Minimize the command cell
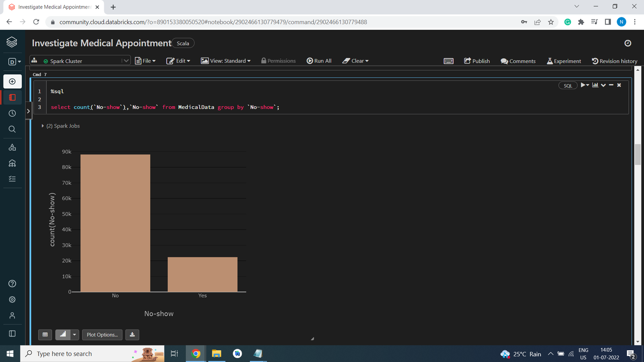The height and width of the screenshot is (362, 644). tap(611, 85)
